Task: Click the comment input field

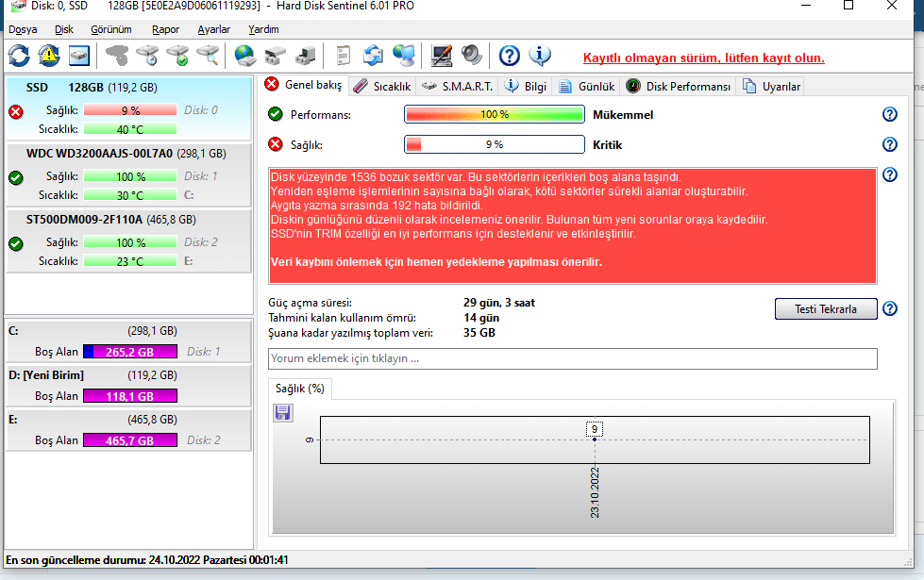Action: coord(572,358)
